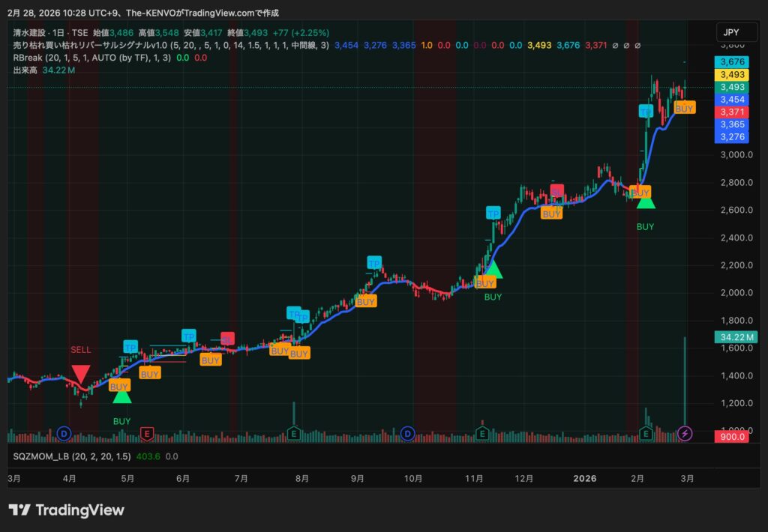Select the 出来高 volume legend
This screenshot has height=532, width=768.
(x=25, y=70)
